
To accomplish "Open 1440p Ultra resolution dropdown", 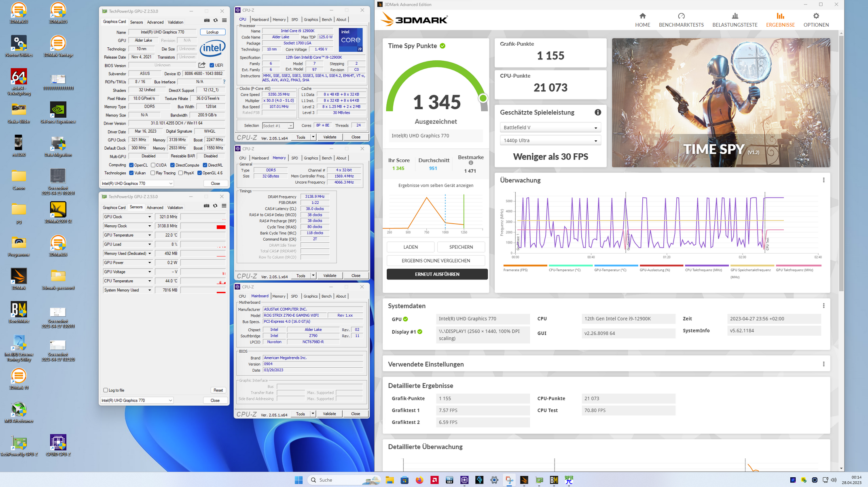I will coord(550,140).
